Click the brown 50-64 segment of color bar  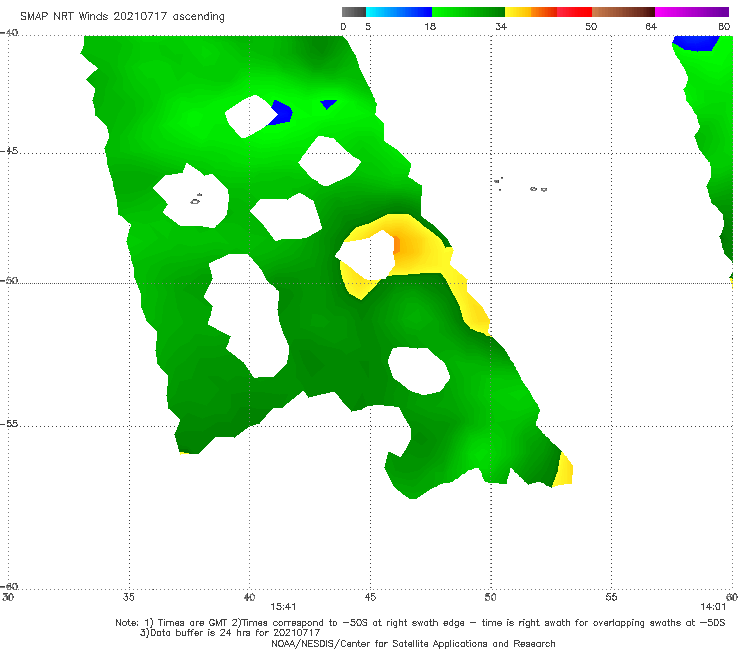coord(623,12)
